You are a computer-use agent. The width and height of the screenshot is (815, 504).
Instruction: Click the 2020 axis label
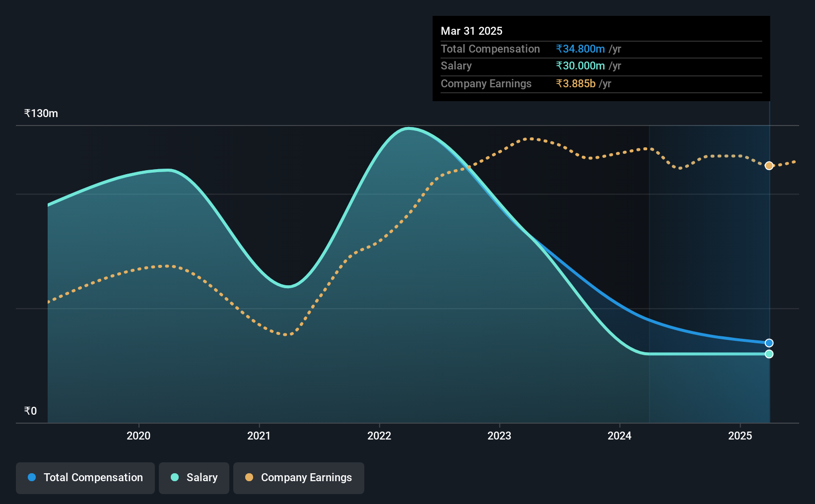(x=138, y=436)
